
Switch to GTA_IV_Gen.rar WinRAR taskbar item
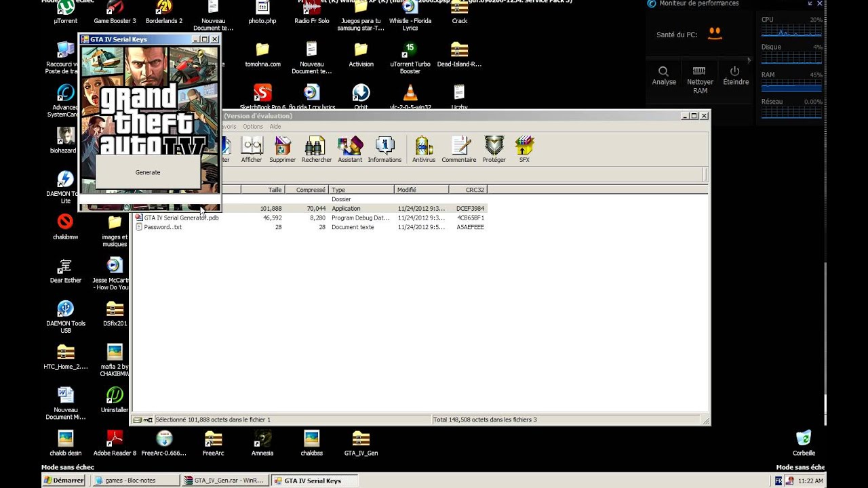click(224, 481)
